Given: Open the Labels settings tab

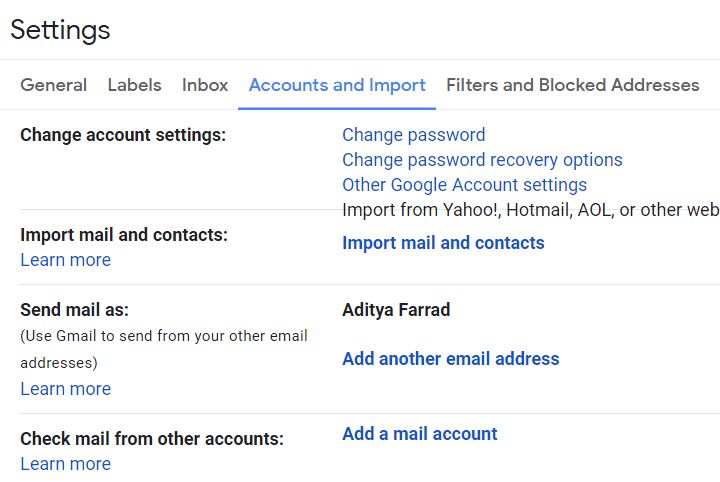Looking at the screenshot, I should 134,85.
